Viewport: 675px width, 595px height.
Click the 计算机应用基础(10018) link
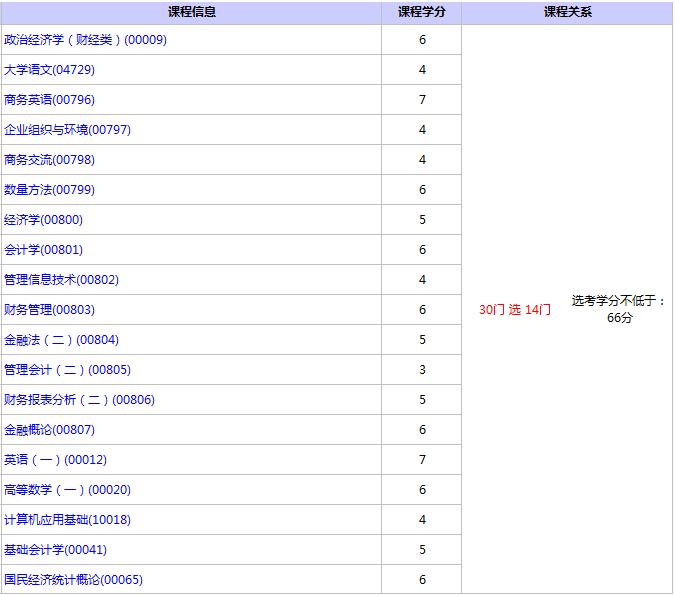point(68,520)
